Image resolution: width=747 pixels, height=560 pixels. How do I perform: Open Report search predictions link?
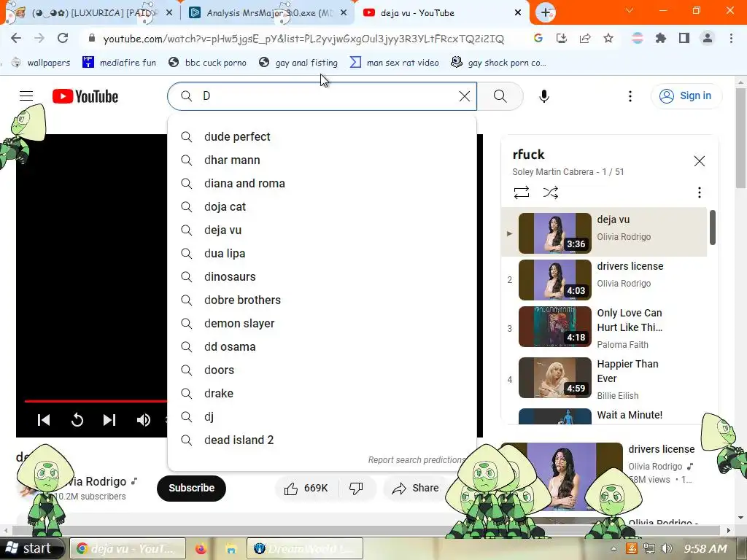(417, 460)
